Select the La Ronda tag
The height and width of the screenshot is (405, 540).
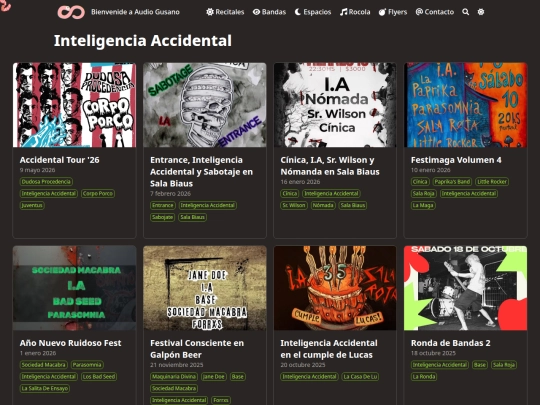424,376
